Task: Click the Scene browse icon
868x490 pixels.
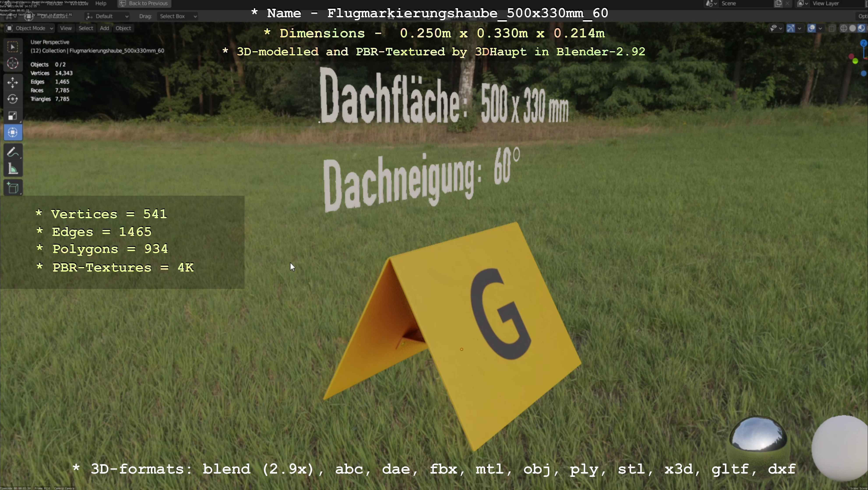Action: (x=711, y=3)
